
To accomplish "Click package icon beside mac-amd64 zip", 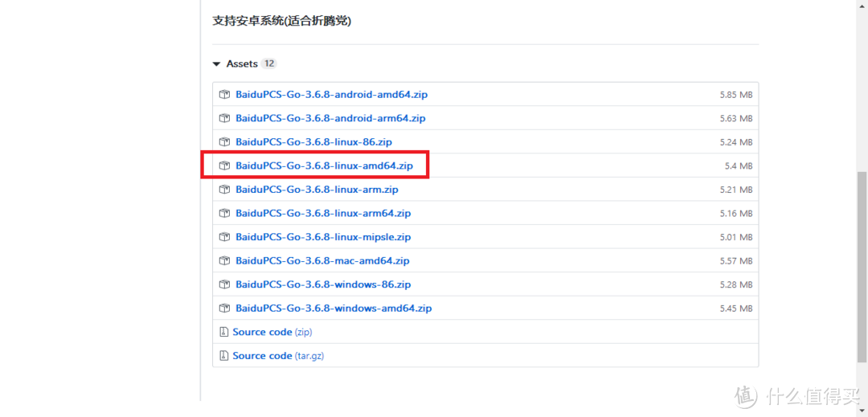I will [x=225, y=261].
